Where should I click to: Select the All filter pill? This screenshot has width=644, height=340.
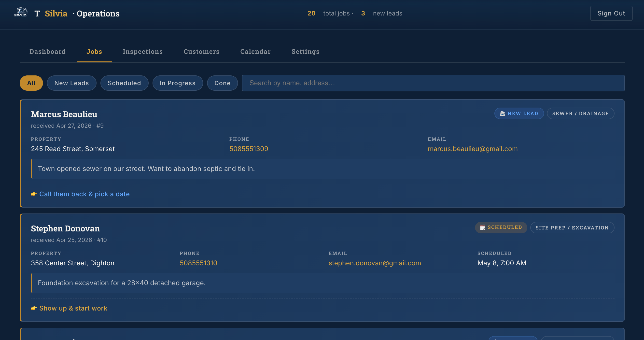point(31,83)
